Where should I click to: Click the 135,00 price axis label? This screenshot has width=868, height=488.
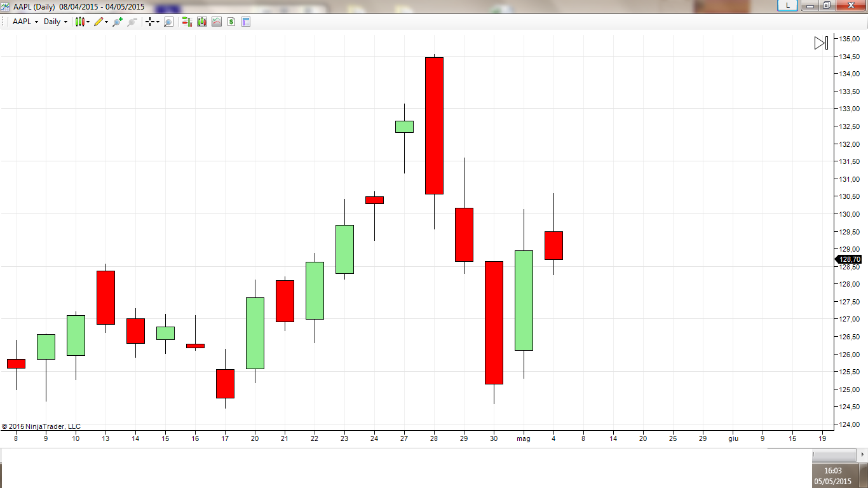click(x=850, y=39)
